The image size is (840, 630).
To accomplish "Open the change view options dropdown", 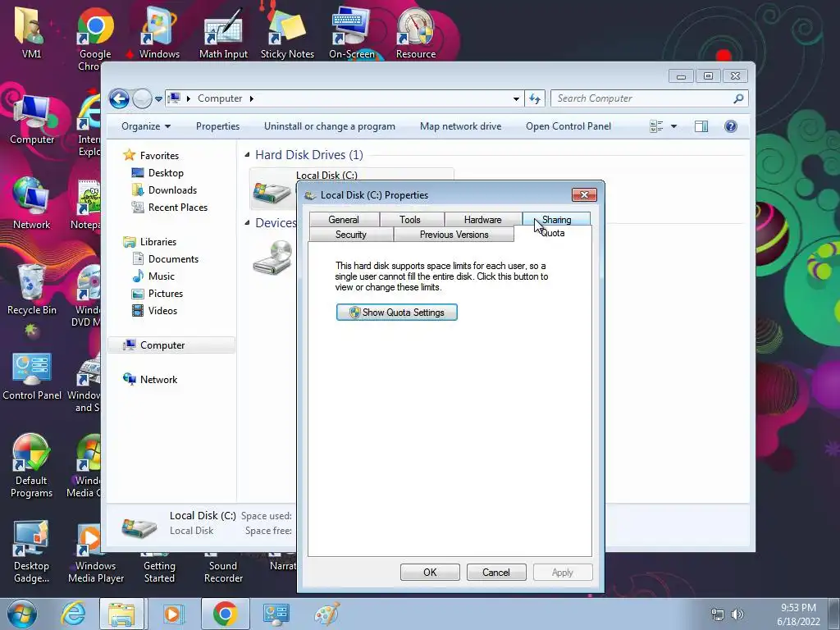I will pyautogui.click(x=673, y=126).
